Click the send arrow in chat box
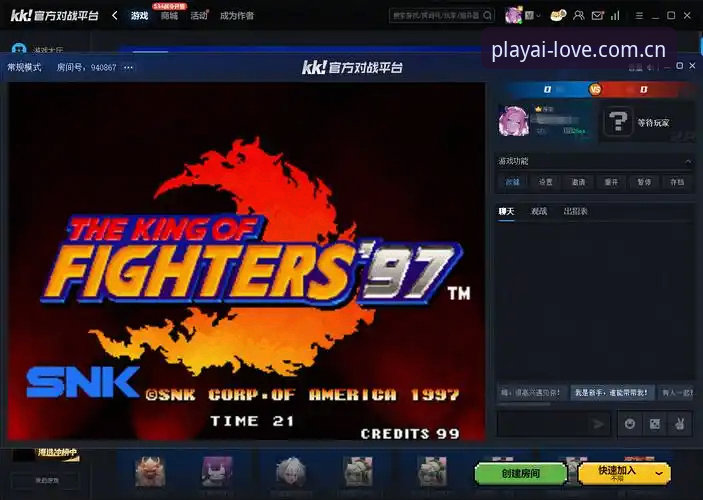703x500 pixels. (598, 424)
